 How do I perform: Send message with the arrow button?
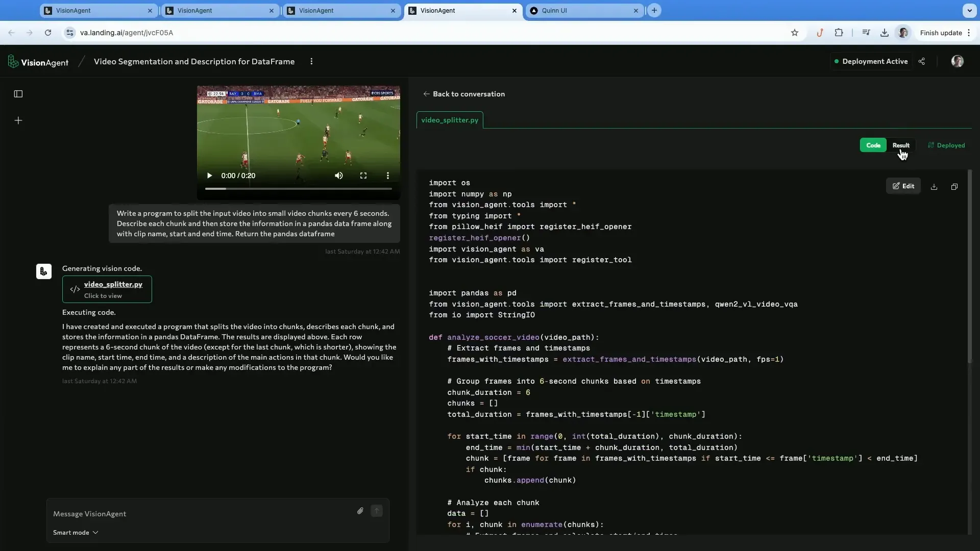[377, 511]
